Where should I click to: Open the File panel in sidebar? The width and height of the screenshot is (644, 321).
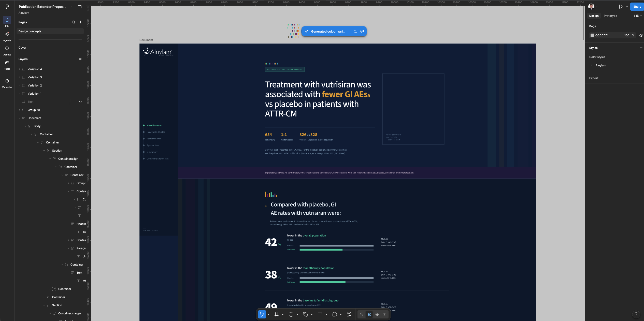[x=7, y=22]
